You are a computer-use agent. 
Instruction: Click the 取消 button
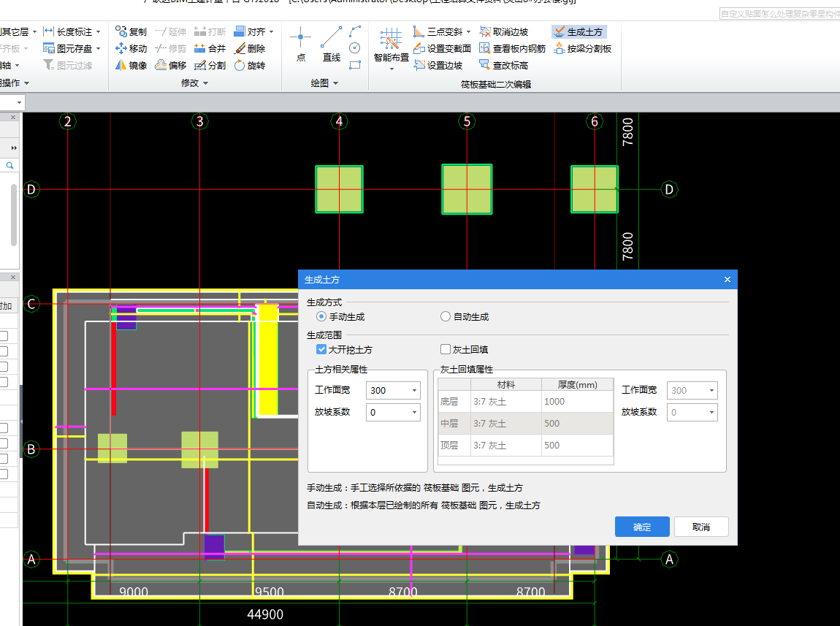tap(701, 527)
